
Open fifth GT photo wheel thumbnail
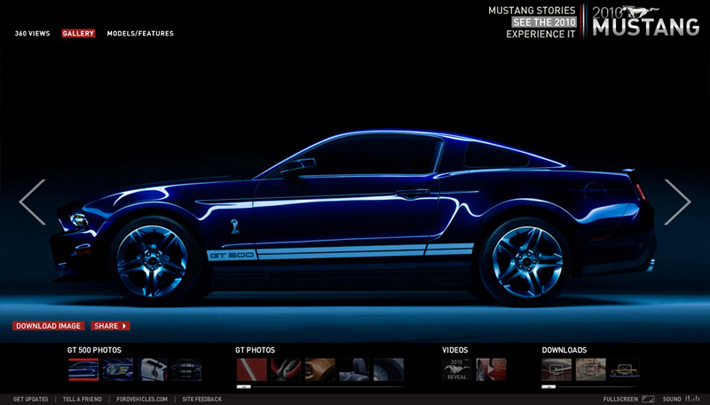[389, 370]
